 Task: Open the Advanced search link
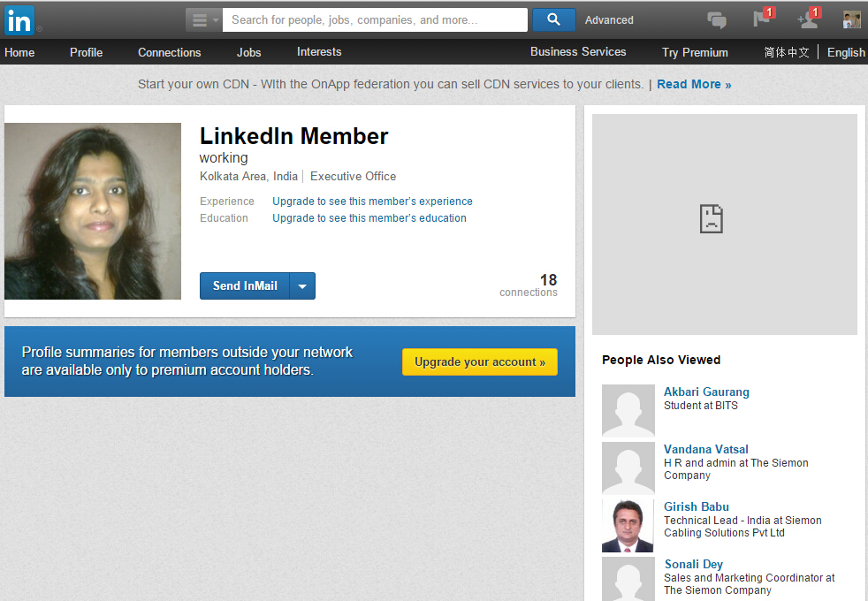click(x=608, y=19)
